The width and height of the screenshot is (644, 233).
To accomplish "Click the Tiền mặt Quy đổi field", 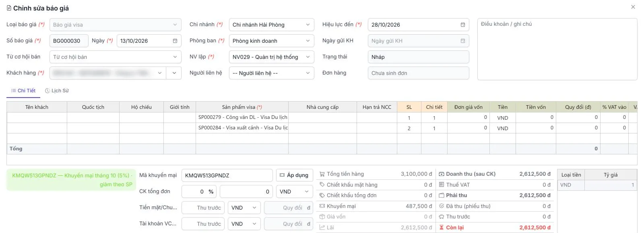I will click(x=288, y=208).
